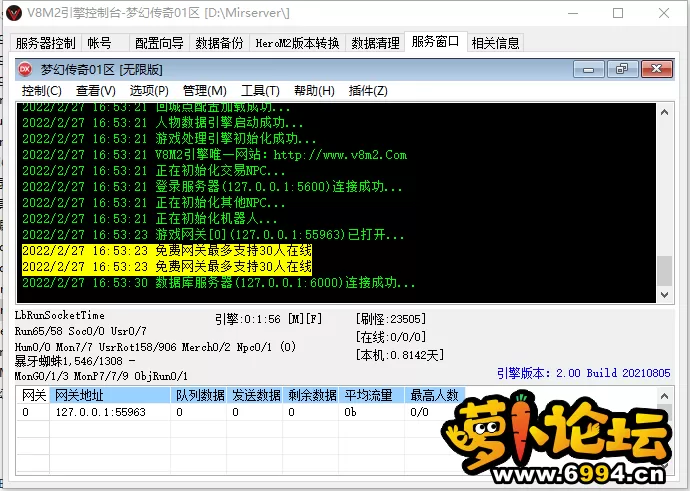Maximize the V8M2引擎控制台 main window
Image resolution: width=690 pixels, height=491 pixels.
[618, 13]
